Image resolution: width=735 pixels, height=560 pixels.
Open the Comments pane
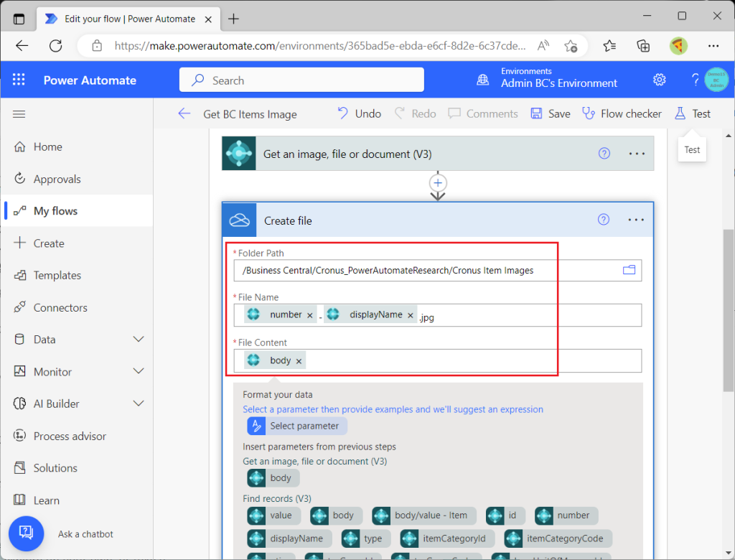[x=483, y=113]
